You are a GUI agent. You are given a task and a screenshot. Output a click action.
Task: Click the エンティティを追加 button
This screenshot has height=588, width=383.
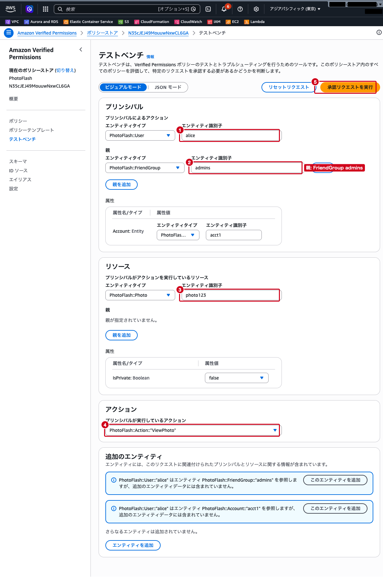pos(133,545)
